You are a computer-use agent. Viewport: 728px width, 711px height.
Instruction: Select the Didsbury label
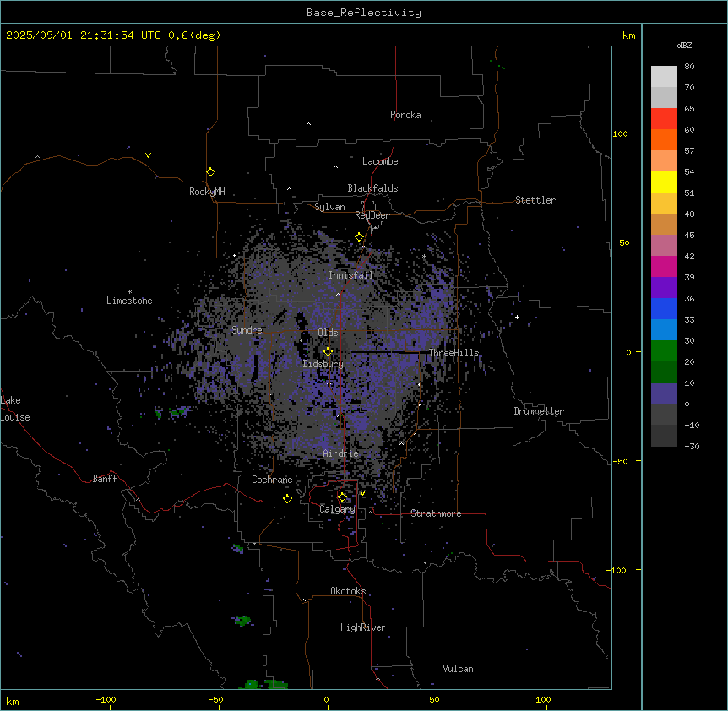pyautogui.click(x=323, y=364)
